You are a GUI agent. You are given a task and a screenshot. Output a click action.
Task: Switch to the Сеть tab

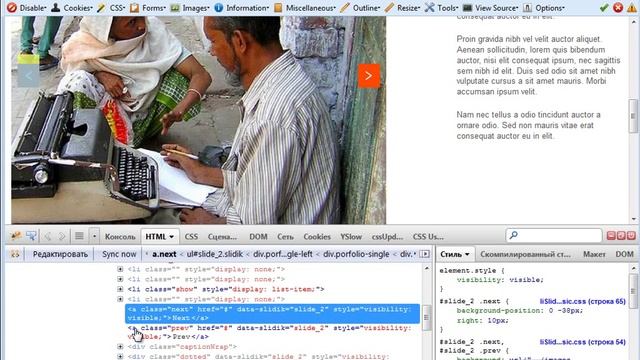(285, 237)
